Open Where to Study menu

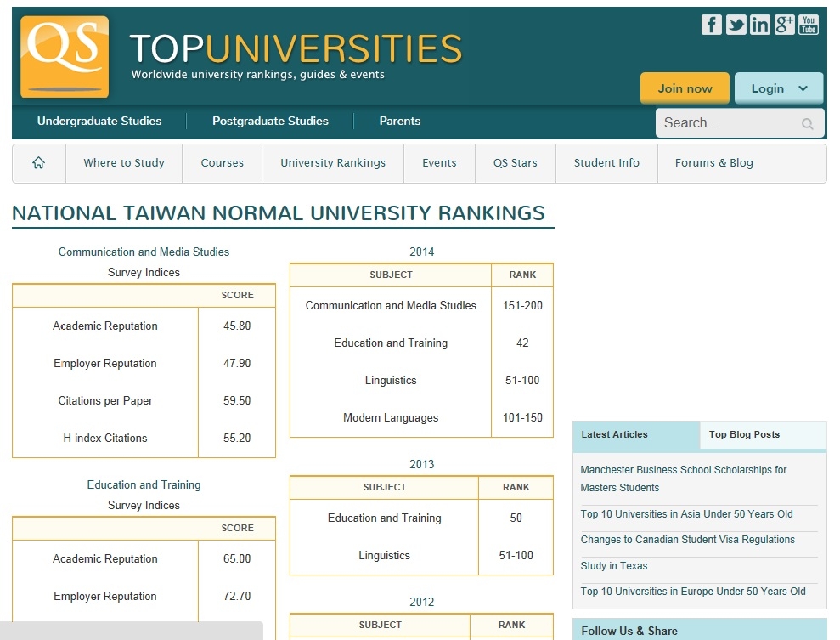(x=124, y=163)
